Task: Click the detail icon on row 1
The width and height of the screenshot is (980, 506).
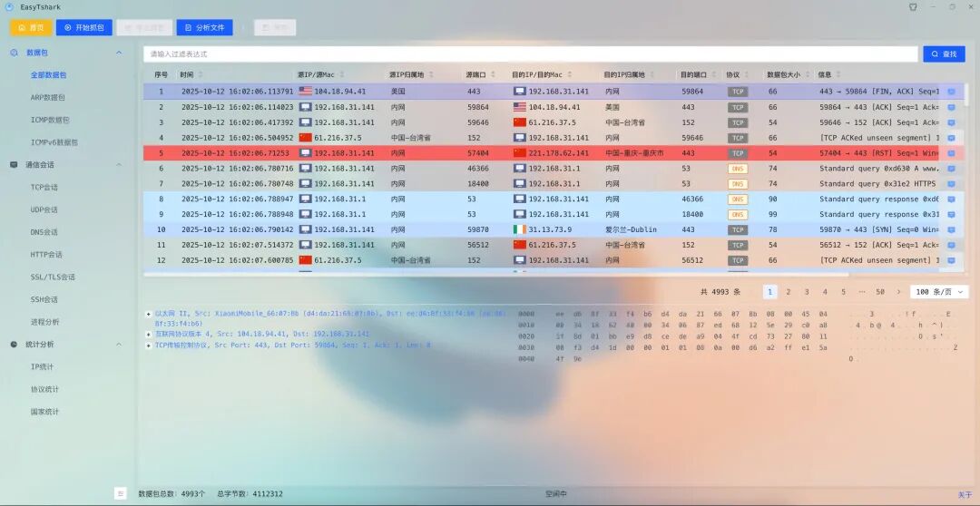Action: pos(951,92)
